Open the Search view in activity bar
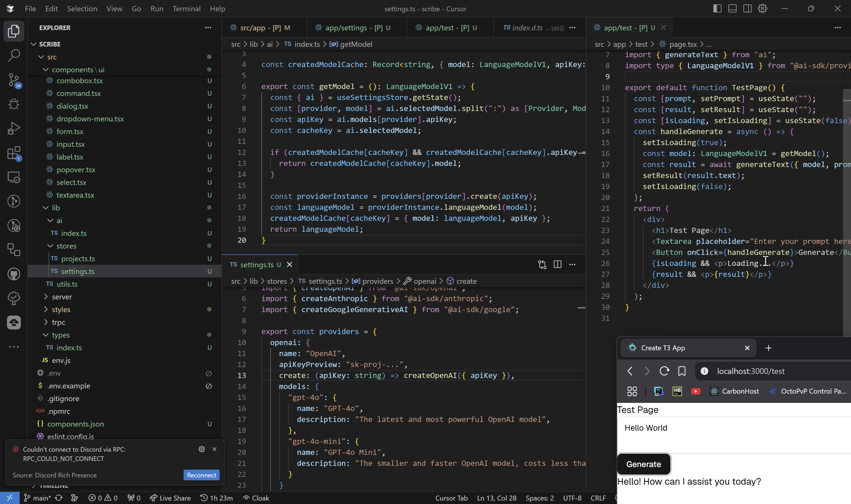The image size is (851, 504). pos(14,55)
